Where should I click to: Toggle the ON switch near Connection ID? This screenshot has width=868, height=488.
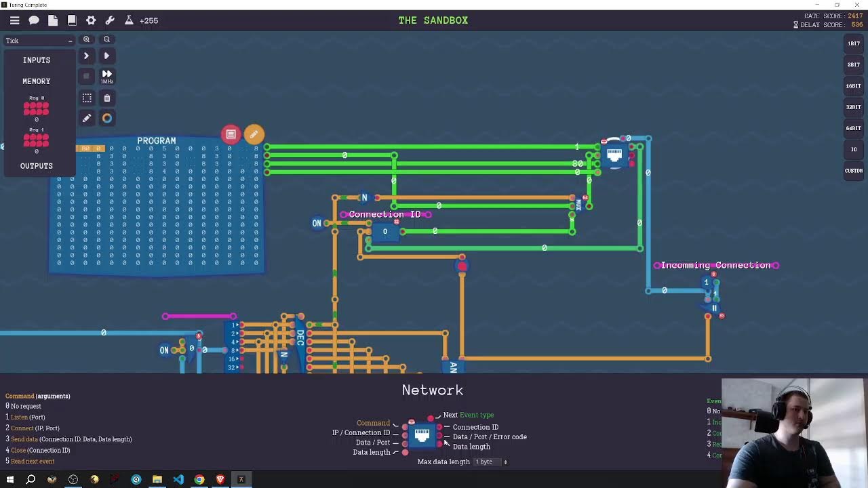317,223
